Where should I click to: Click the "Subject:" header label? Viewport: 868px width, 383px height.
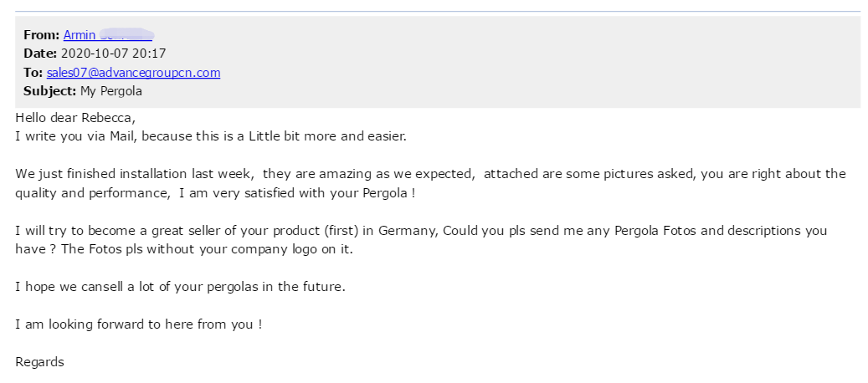(x=50, y=91)
